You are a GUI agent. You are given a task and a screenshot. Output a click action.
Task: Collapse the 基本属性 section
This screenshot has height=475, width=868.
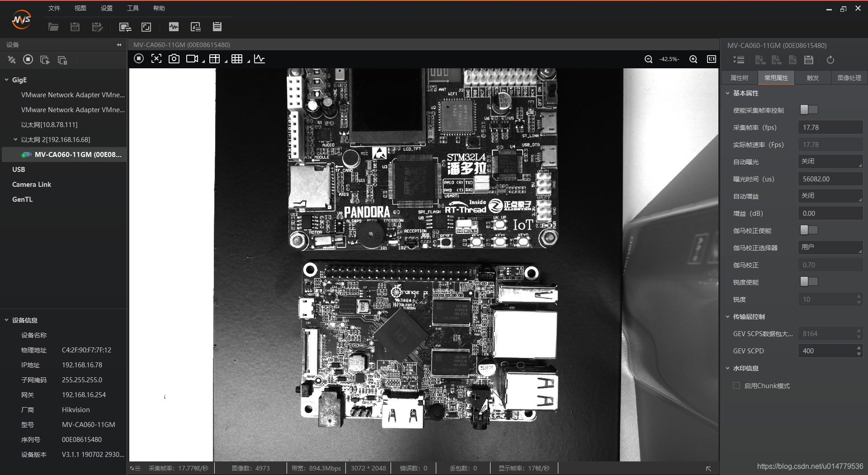coord(727,93)
